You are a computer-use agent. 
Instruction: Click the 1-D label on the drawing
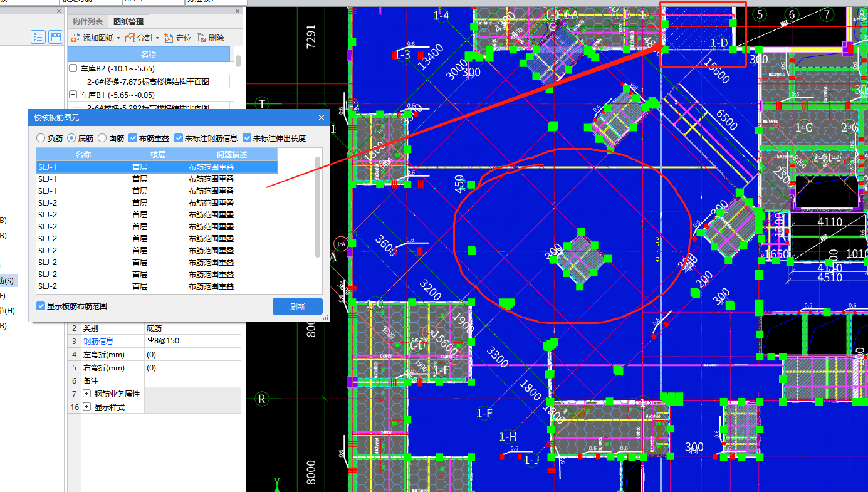(719, 43)
